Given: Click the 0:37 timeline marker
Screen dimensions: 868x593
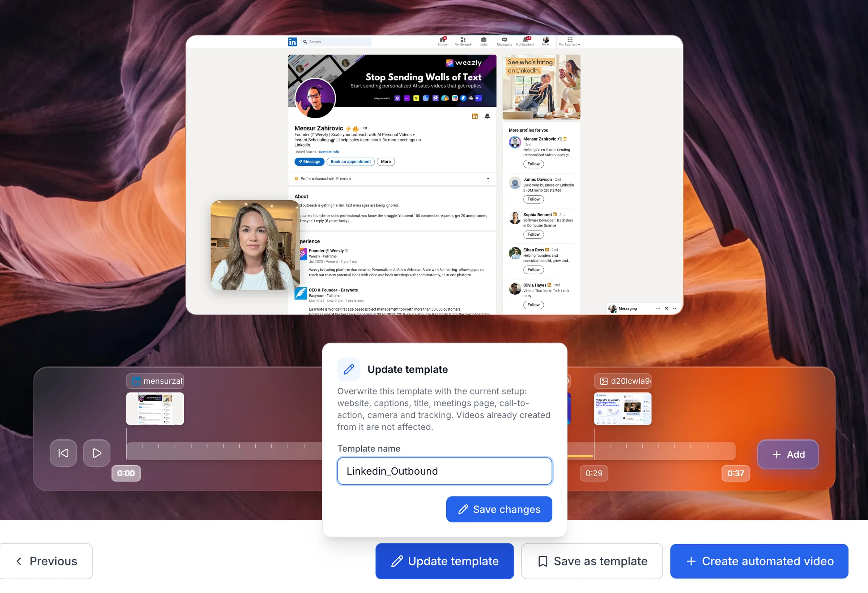Looking at the screenshot, I should coord(736,473).
